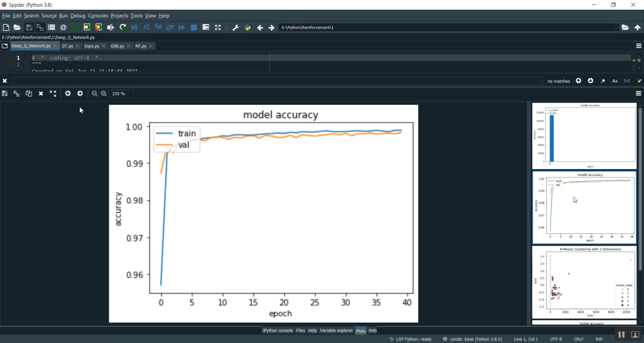Open the plots pane options hamburger menu
Screen dimensions: 644x343
tap(638, 93)
